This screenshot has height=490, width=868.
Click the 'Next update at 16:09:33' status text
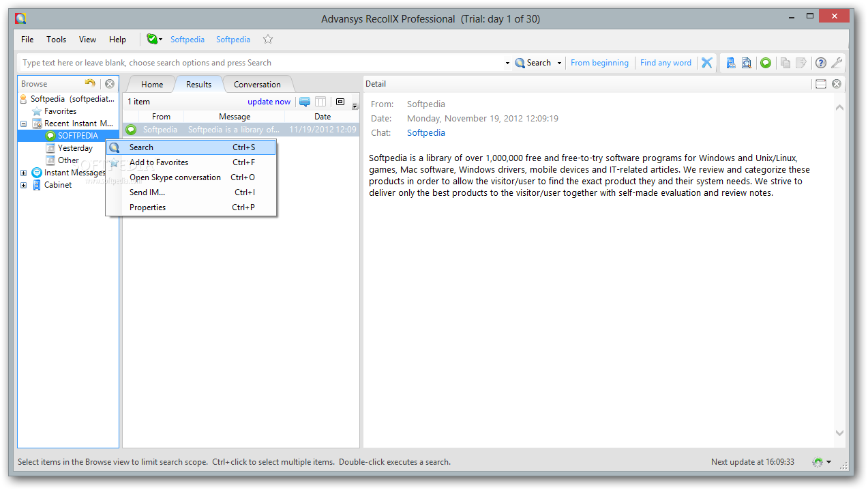coord(752,462)
